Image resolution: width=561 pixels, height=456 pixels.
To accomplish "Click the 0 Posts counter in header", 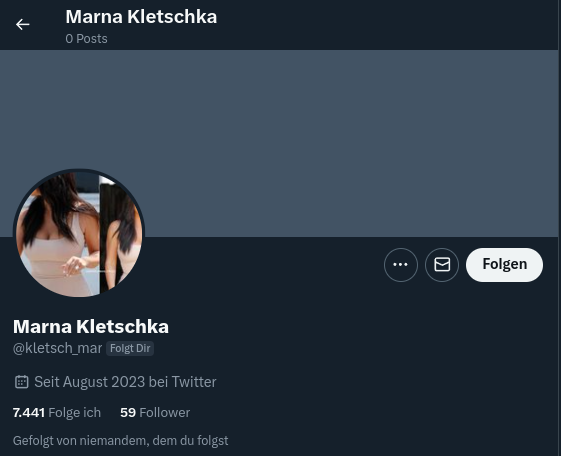I will point(86,39).
